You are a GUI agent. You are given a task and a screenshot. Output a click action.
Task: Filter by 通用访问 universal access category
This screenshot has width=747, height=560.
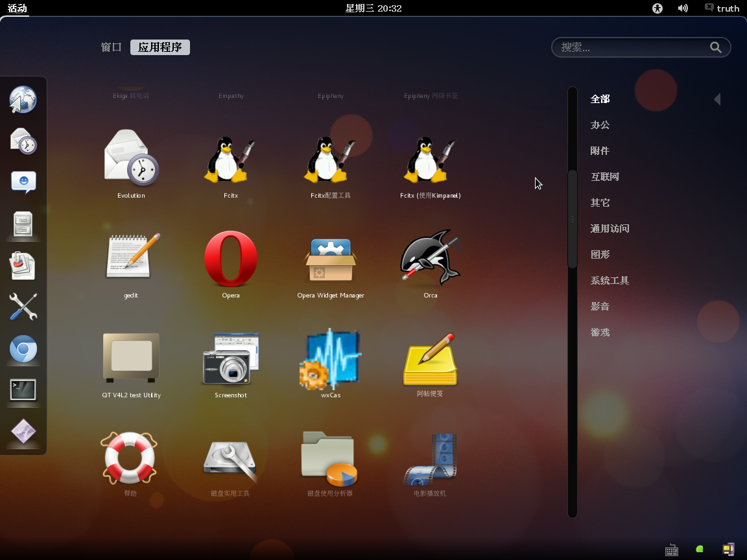click(x=610, y=229)
